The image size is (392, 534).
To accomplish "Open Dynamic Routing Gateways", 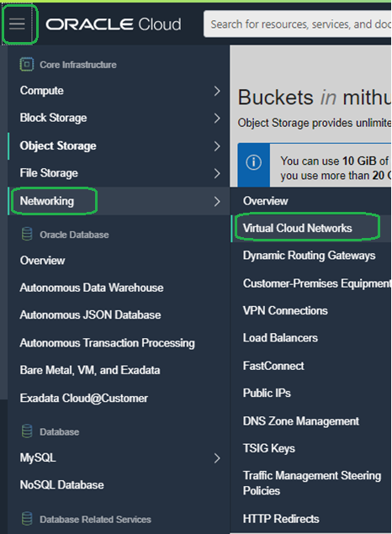I will (310, 256).
